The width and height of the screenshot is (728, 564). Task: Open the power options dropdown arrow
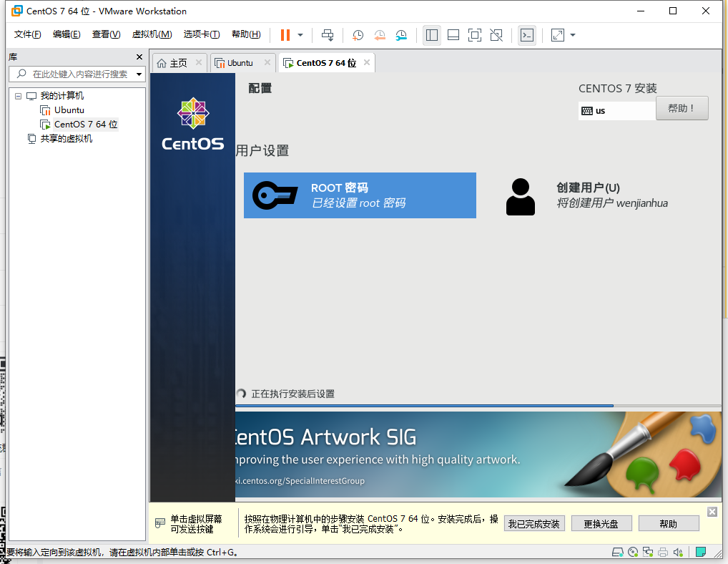300,35
